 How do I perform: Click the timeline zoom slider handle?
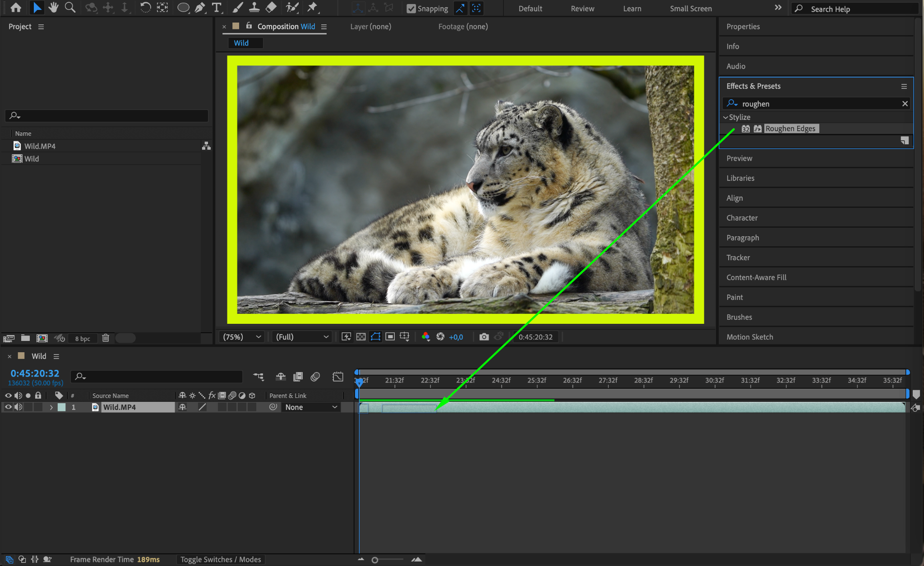374,560
